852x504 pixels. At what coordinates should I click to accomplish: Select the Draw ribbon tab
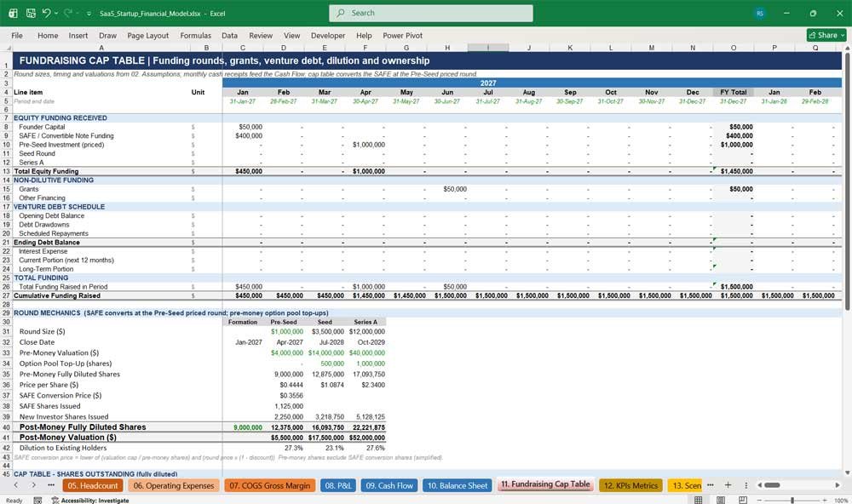pos(107,35)
